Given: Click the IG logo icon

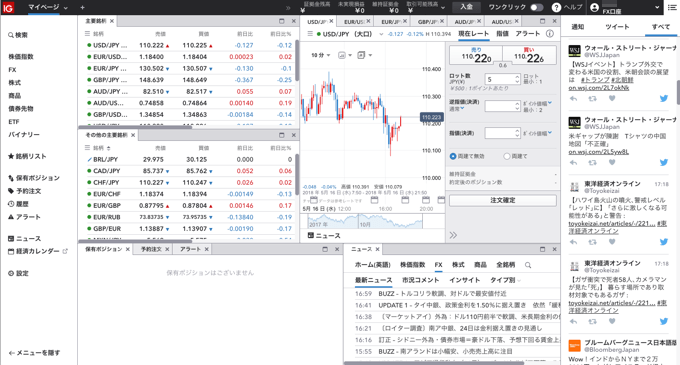Looking at the screenshot, I should click(8, 7).
